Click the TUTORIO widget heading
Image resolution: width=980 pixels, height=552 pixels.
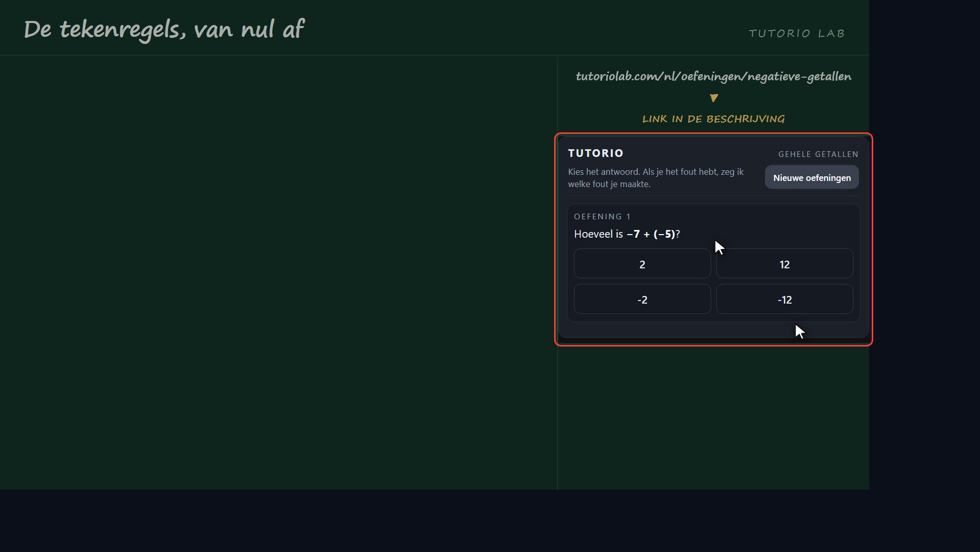(595, 153)
